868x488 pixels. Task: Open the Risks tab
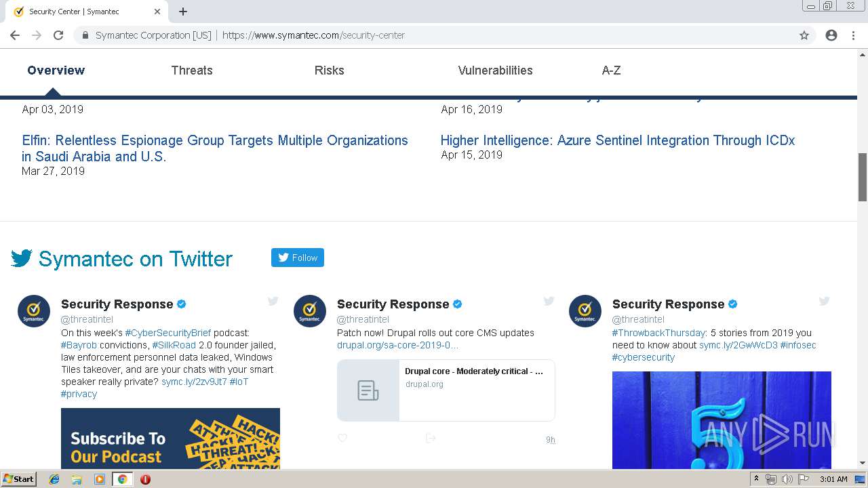coord(330,70)
